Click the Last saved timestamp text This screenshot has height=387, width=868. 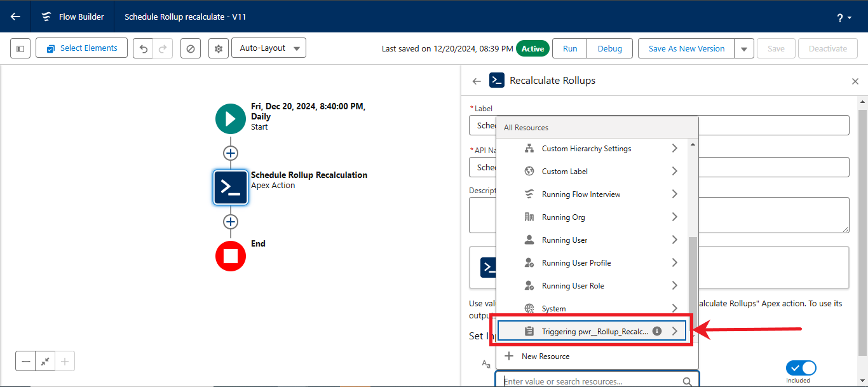pos(447,48)
